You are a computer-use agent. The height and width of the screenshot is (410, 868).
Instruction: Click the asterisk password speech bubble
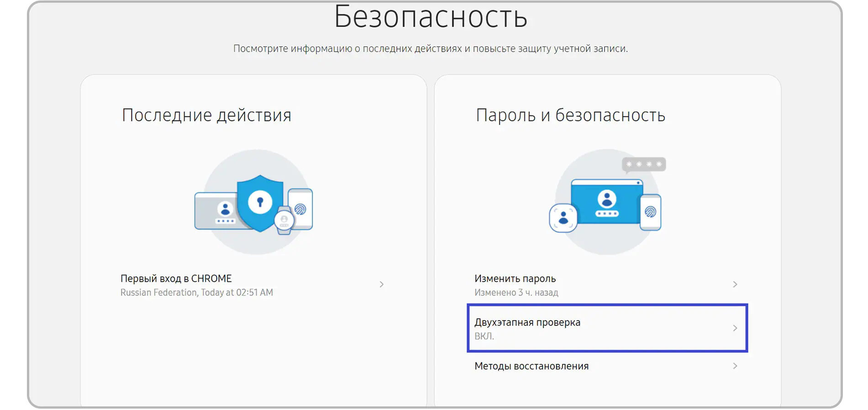644,164
